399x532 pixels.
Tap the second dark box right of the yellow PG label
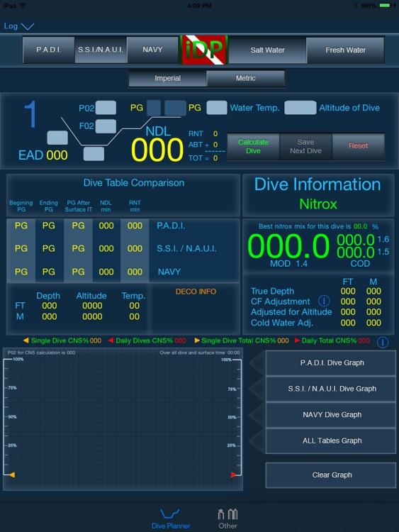click(175, 108)
